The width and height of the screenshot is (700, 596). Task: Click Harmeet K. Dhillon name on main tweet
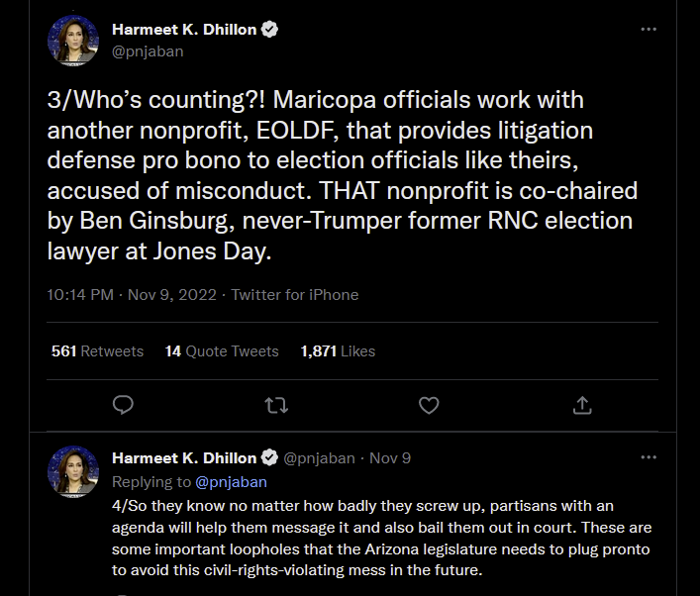(183, 30)
